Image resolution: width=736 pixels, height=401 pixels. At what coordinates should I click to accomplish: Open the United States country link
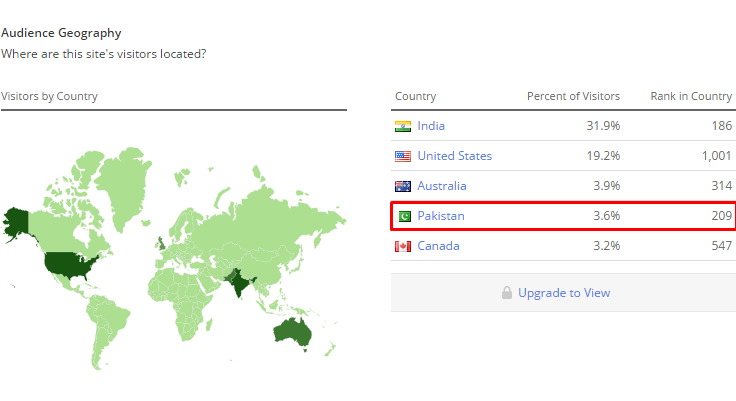point(454,156)
